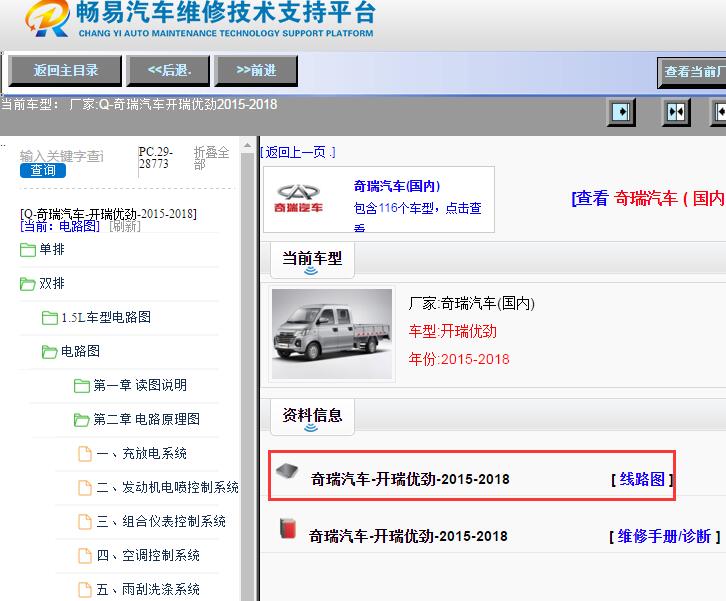The width and height of the screenshot is (726, 601).
Task: Open 四、空调控制系统 document
Action: 148,555
